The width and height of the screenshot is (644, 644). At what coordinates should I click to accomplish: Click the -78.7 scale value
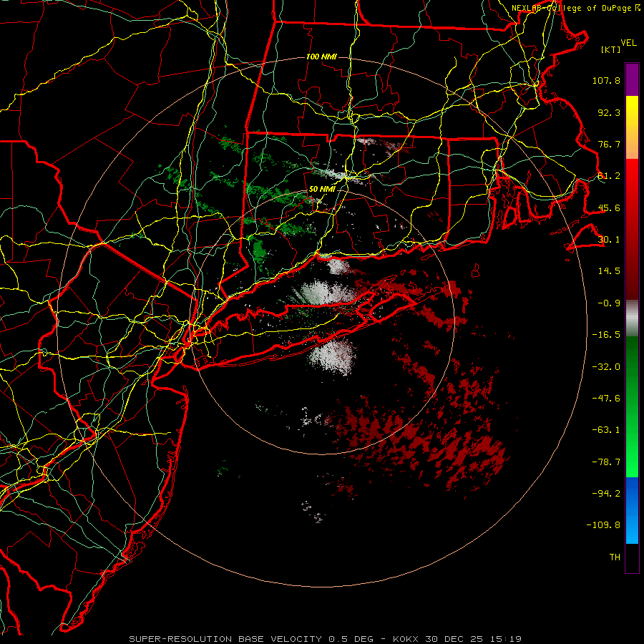point(606,462)
